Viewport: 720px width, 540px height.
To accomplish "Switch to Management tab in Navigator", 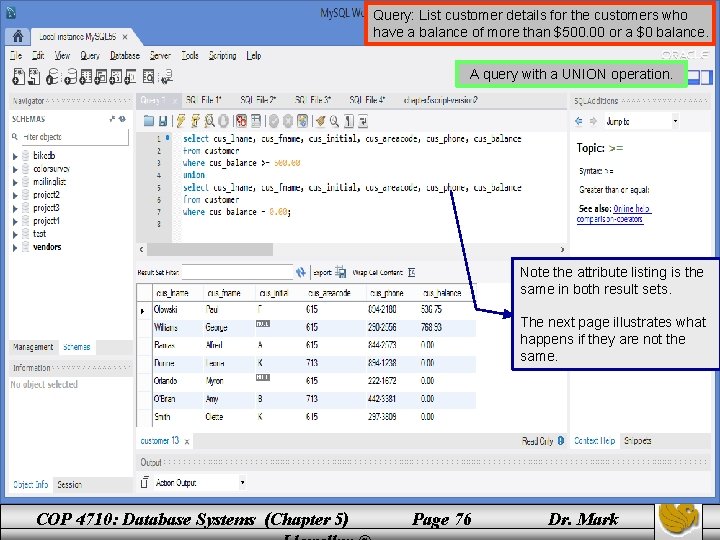I will [x=33, y=347].
